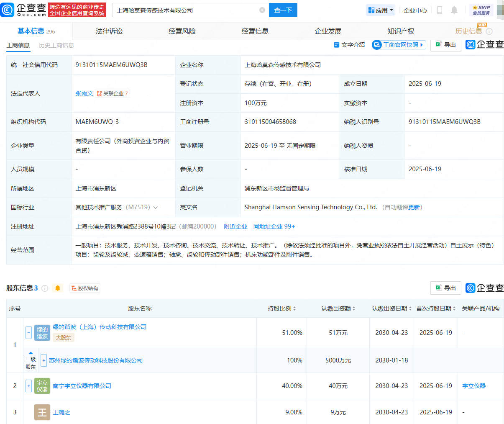Click 宇立仪器 shareholder logo icon
Screen dimensions: 504x424
[42, 386]
